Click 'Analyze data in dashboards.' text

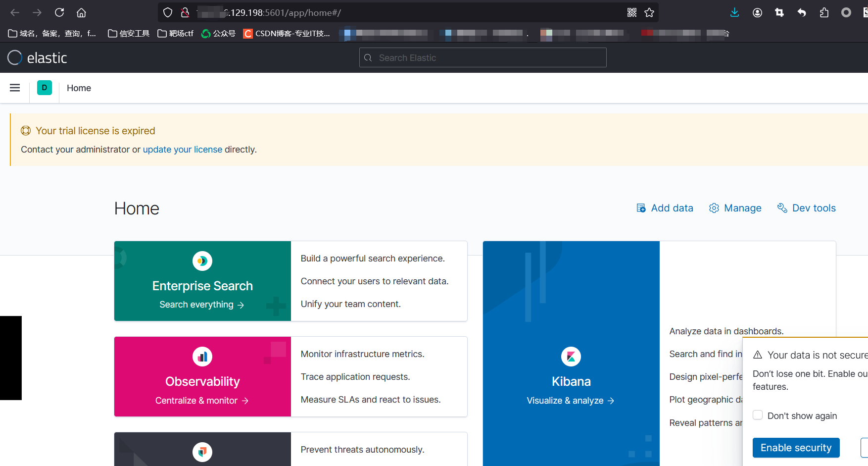[726, 331]
